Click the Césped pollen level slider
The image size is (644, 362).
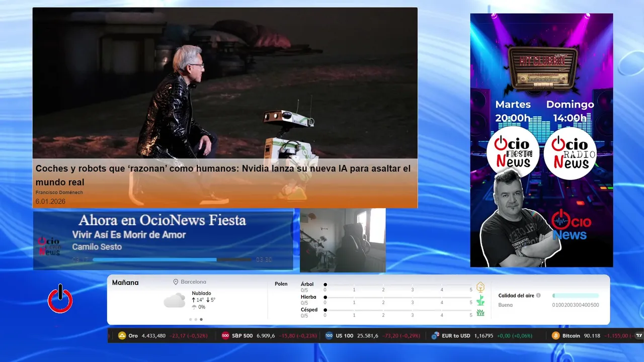(x=398, y=310)
